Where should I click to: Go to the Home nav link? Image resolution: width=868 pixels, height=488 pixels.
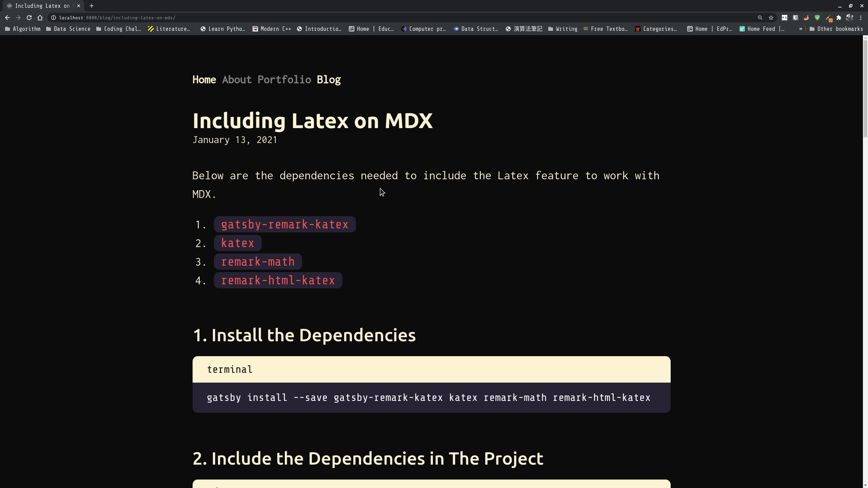(x=204, y=80)
